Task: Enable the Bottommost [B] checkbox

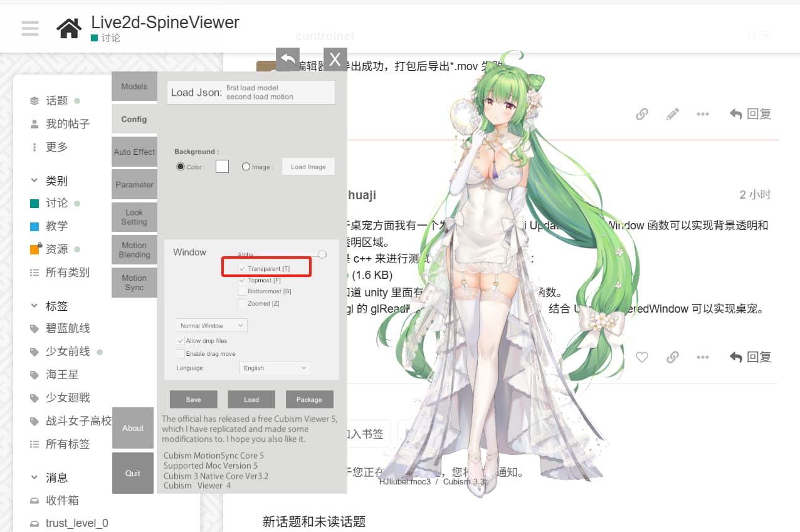Action: (242, 291)
